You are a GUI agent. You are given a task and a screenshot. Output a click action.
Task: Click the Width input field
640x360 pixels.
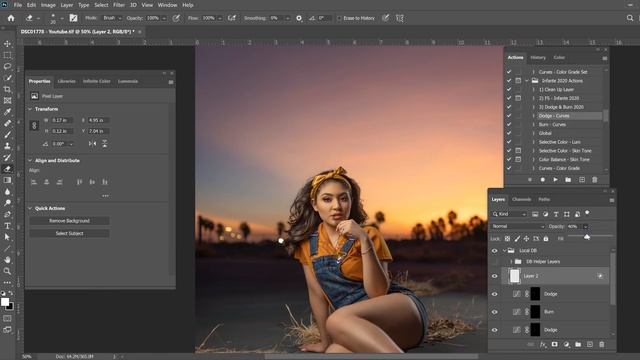tap(62, 120)
